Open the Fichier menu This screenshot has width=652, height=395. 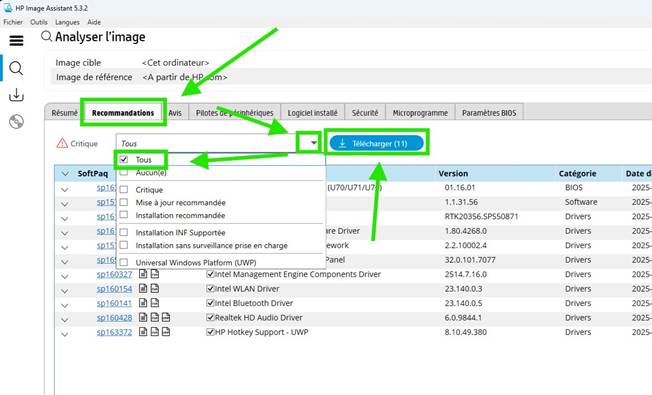(x=13, y=22)
